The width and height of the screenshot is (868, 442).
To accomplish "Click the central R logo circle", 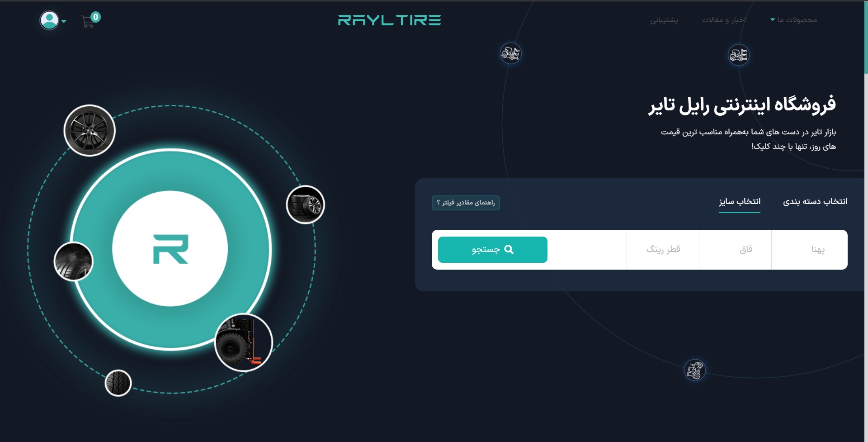I will [170, 249].
